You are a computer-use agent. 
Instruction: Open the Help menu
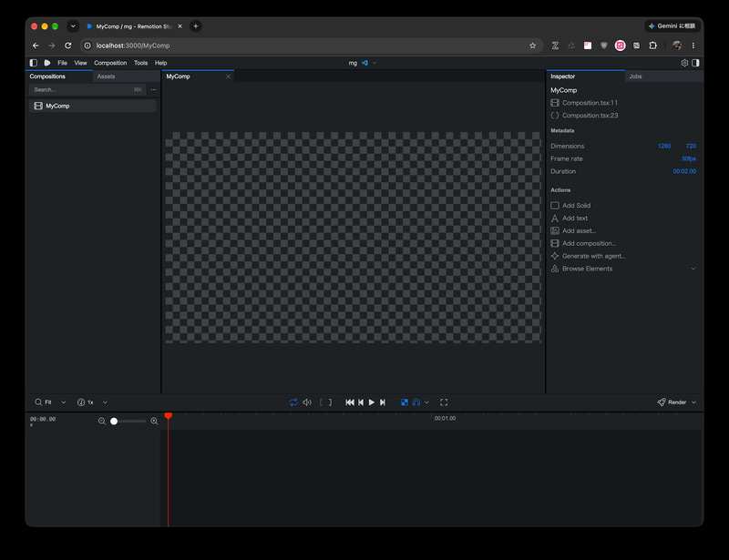(x=160, y=63)
